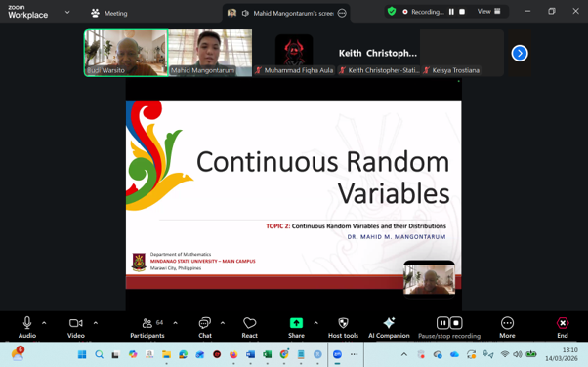
Task: Show taskbar overflow apps ellipsis
Action: point(354,354)
